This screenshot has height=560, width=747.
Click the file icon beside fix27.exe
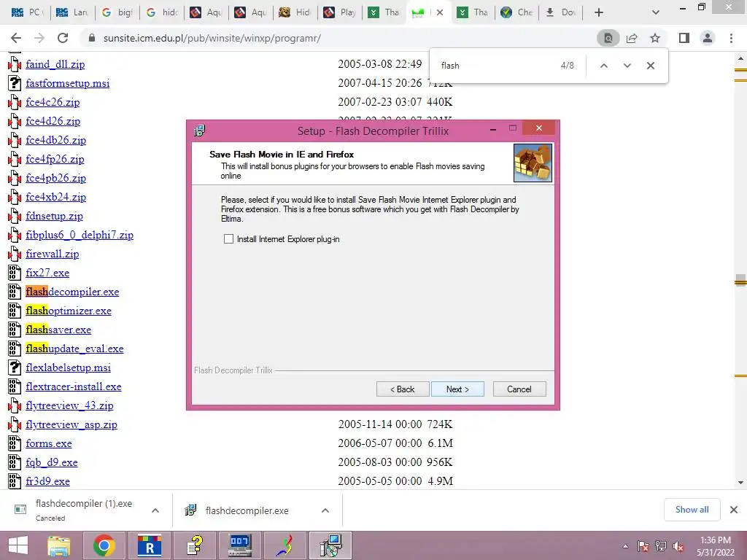tap(15, 273)
